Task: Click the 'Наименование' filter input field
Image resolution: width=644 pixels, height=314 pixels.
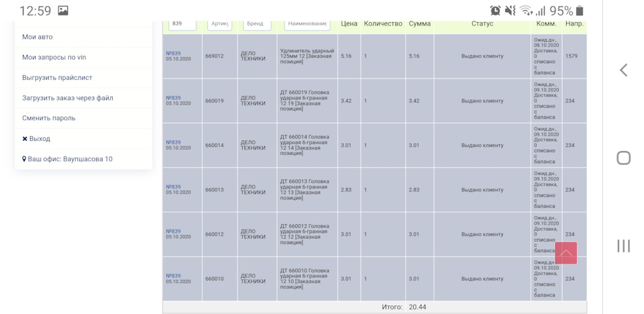Action: click(x=307, y=23)
